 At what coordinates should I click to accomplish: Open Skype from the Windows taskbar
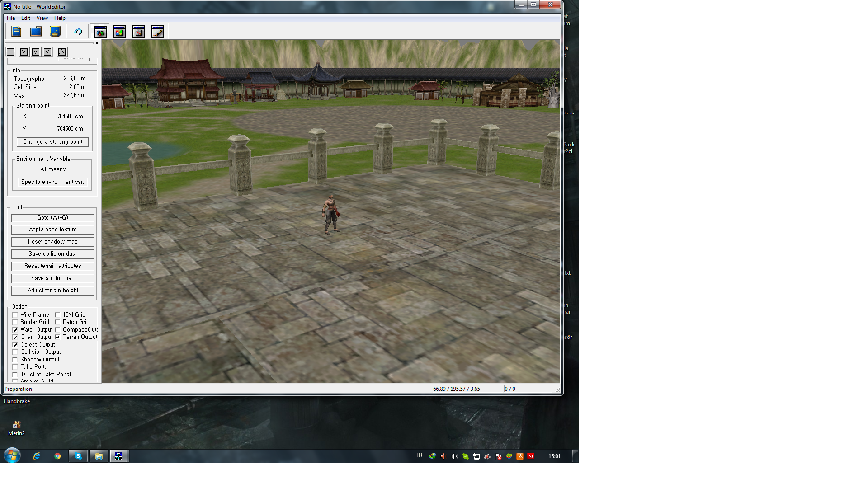coord(78,456)
